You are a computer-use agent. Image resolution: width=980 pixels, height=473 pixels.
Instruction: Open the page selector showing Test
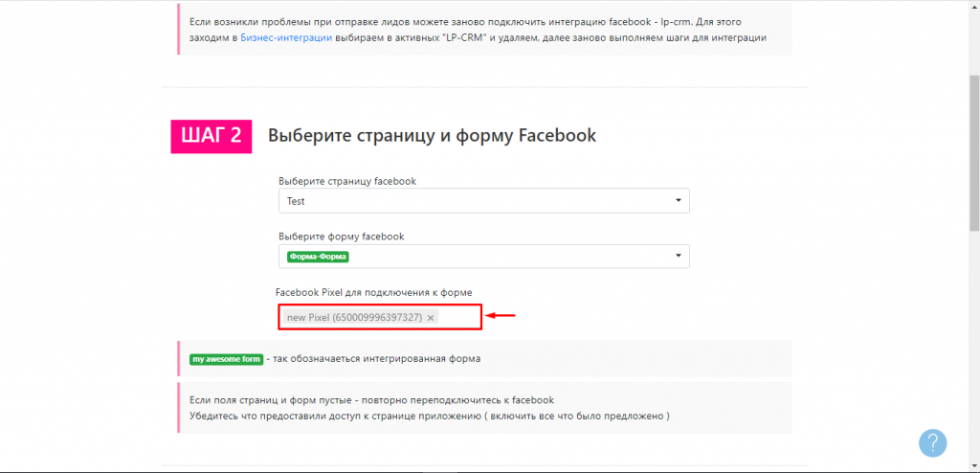pos(479,201)
